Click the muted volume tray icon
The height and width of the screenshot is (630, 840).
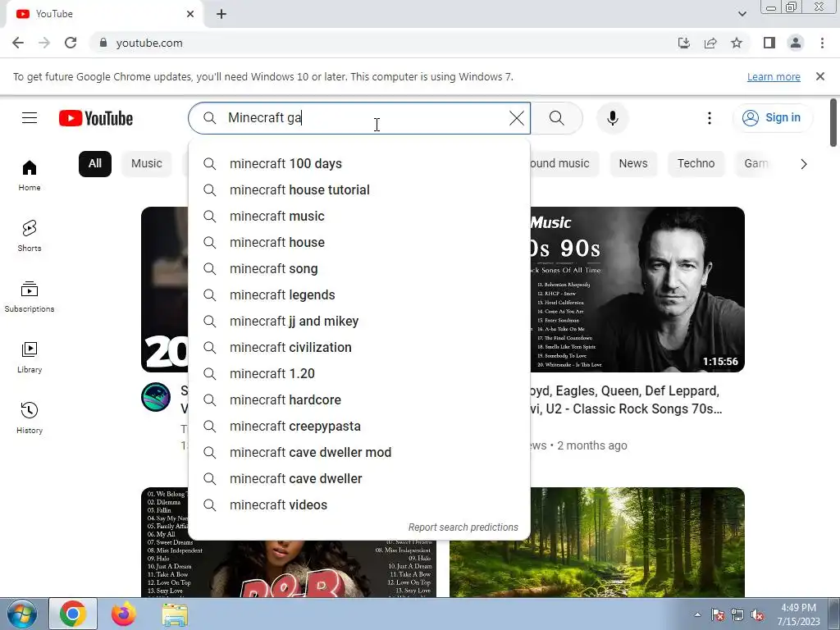(757, 615)
